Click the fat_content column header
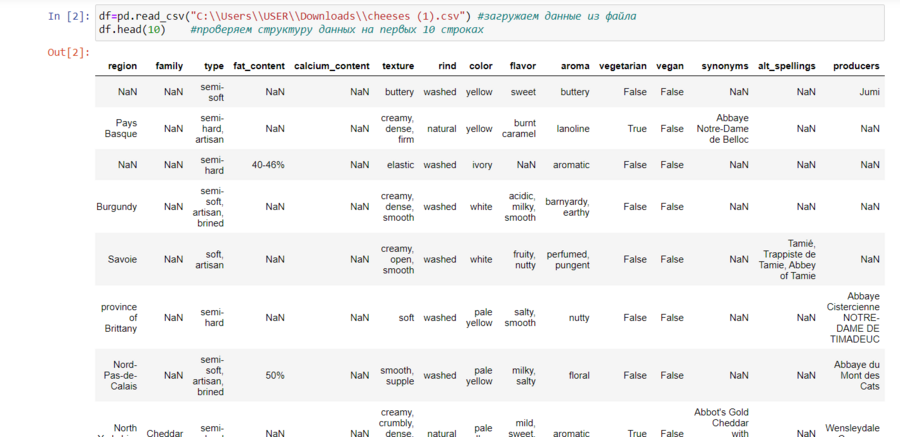The image size is (900, 437). 259,66
